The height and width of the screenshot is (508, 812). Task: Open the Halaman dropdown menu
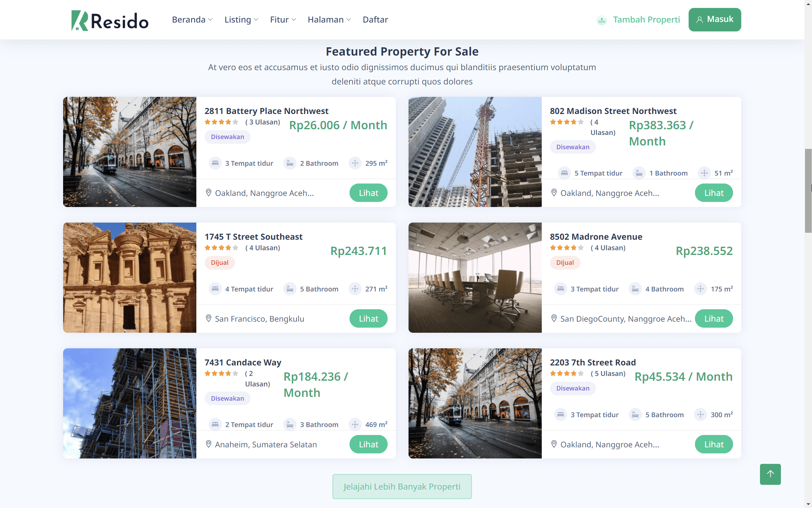click(329, 19)
